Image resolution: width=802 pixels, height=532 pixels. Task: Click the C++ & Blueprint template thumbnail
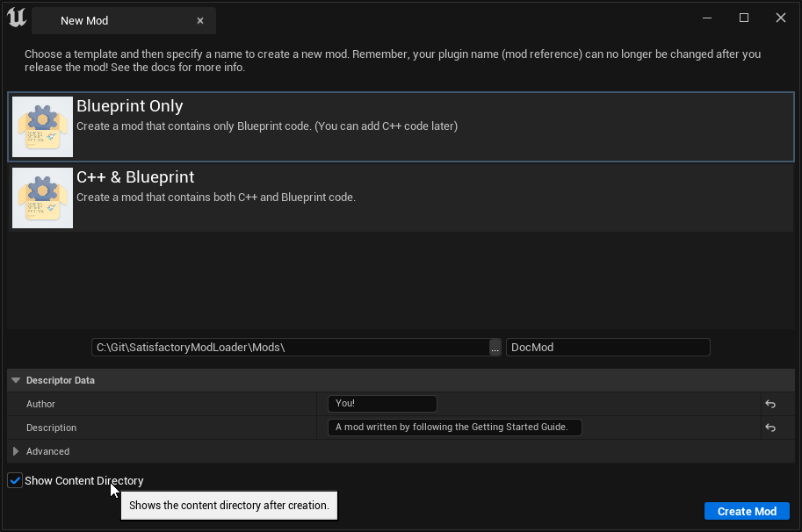click(42, 198)
